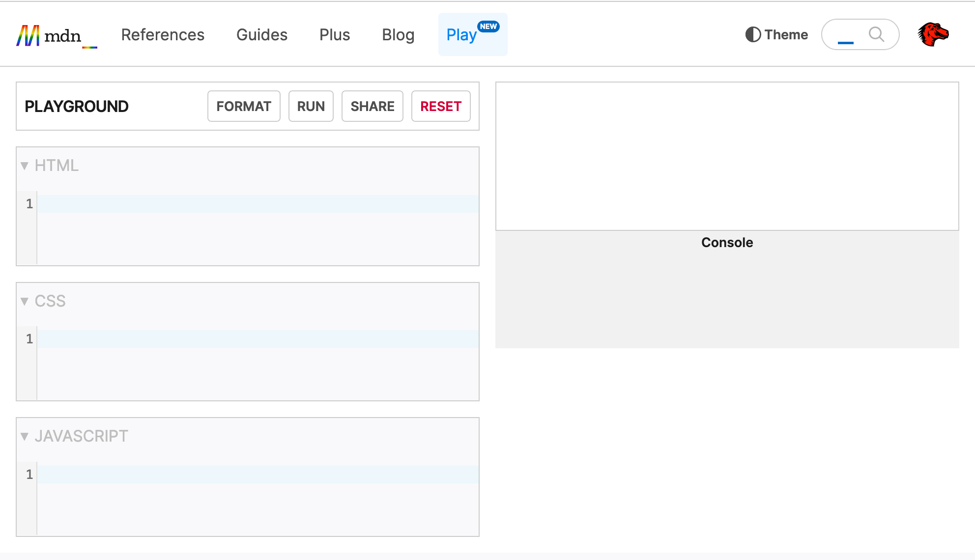The width and height of the screenshot is (975, 560).
Task: Select the Play tab
Action: coord(461,35)
